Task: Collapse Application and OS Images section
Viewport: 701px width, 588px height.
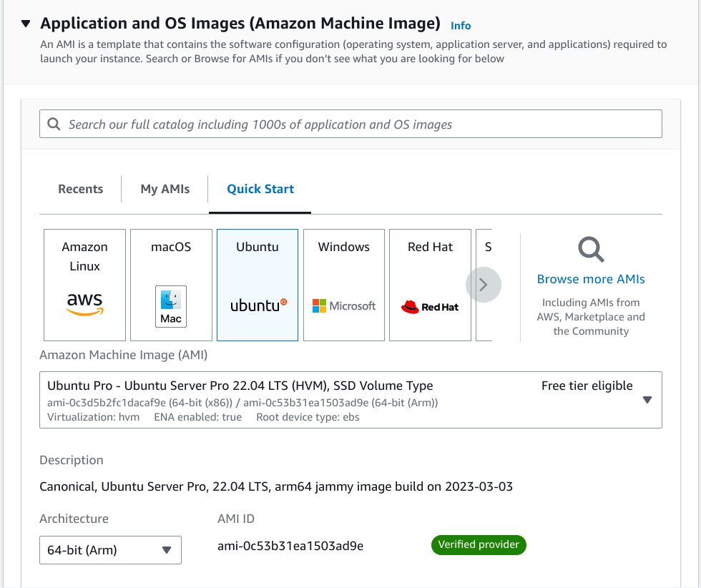Action: pyautogui.click(x=26, y=24)
